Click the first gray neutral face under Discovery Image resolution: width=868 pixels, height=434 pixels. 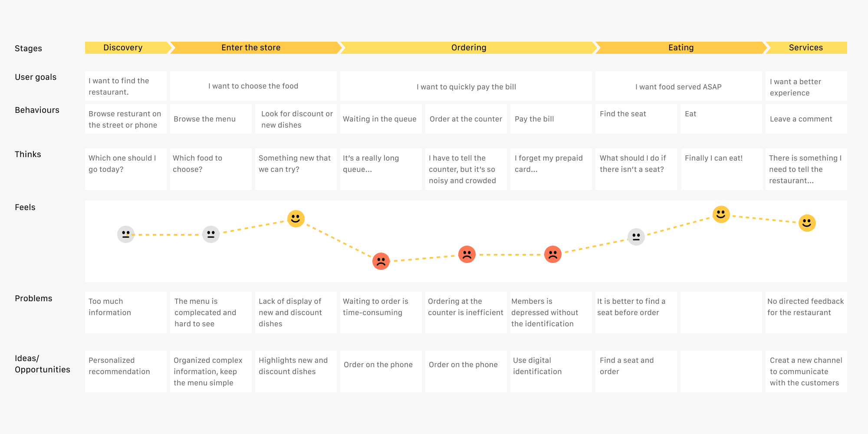126,234
